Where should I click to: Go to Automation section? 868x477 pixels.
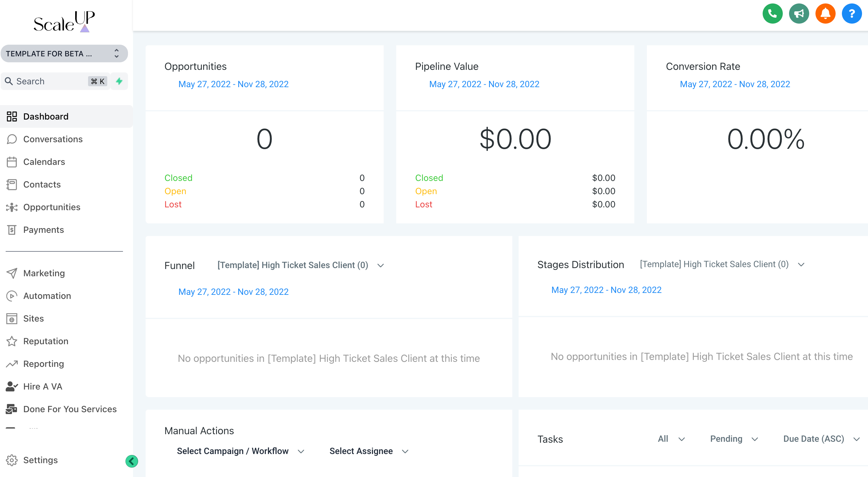pos(66,296)
